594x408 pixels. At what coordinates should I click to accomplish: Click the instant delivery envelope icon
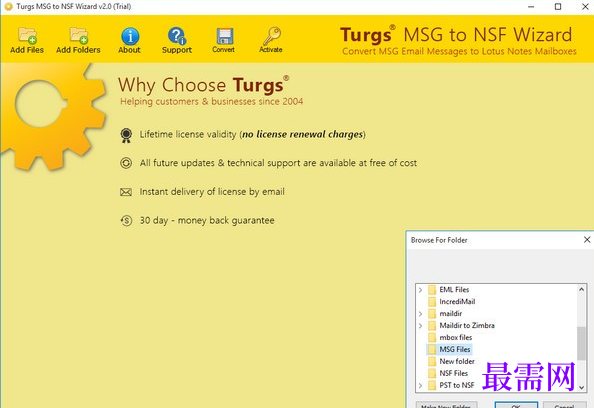(x=126, y=192)
